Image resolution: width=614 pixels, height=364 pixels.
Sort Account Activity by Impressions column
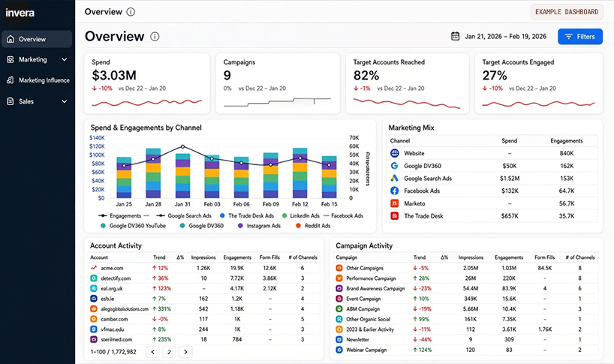click(203, 257)
